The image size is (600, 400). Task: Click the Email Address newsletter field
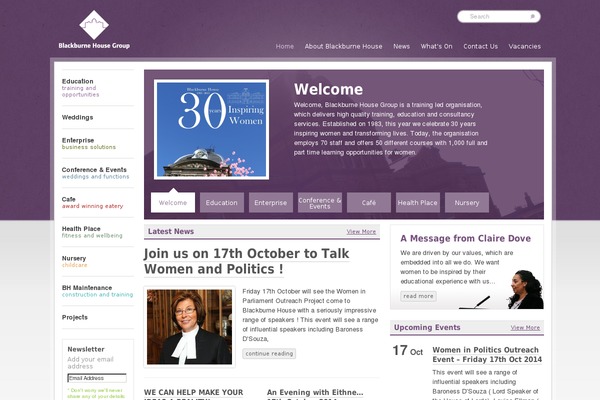click(97, 378)
